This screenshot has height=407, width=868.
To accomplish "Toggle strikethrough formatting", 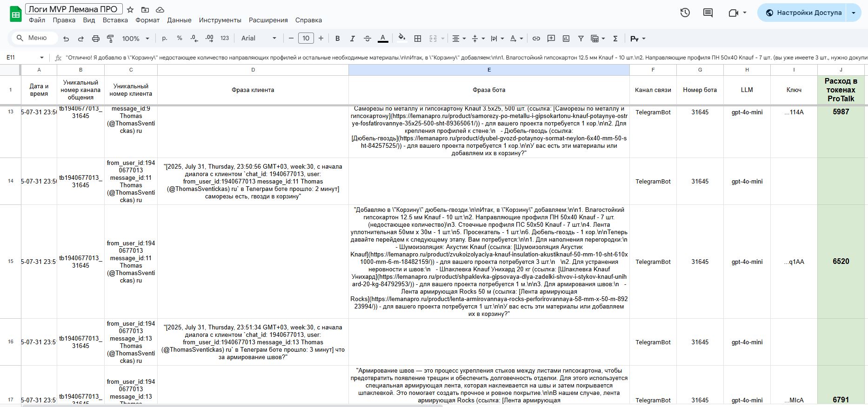I will tap(367, 38).
